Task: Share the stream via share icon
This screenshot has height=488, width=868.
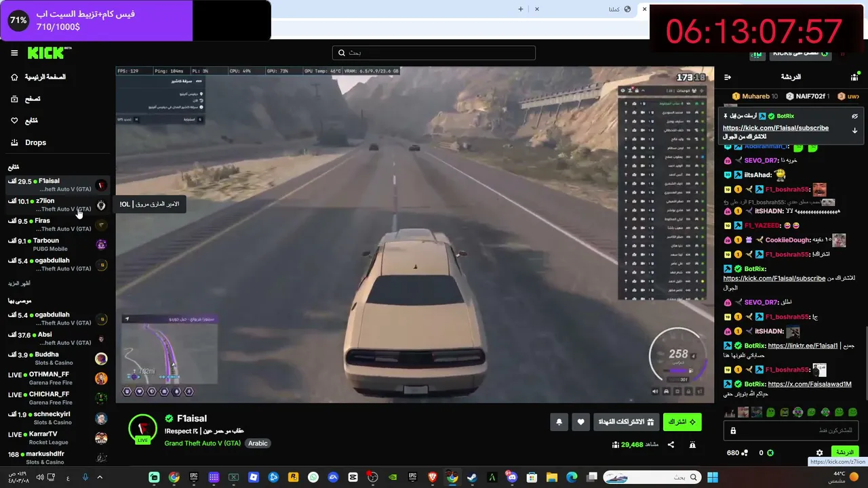Action: coord(671,445)
